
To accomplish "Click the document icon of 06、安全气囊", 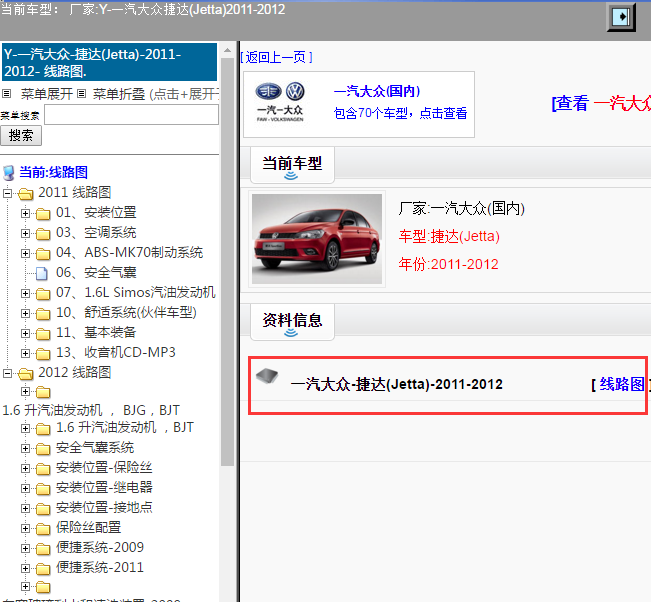I will 42,273.
